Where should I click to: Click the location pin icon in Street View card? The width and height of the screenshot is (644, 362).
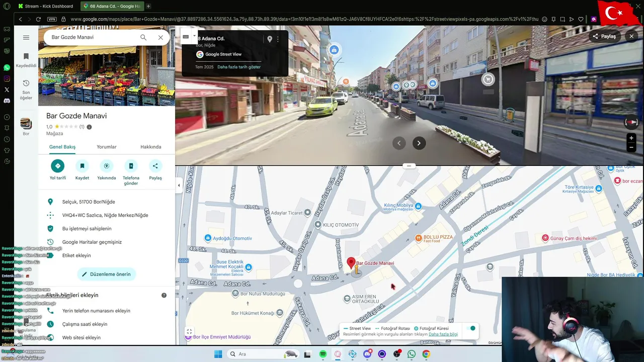pos(270,39)
